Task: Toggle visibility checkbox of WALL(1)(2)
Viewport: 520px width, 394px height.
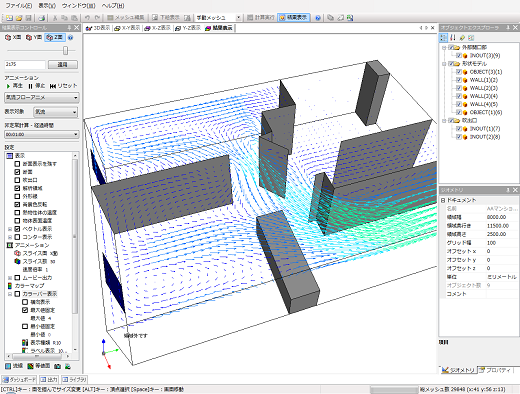Action: coord(459,80)
